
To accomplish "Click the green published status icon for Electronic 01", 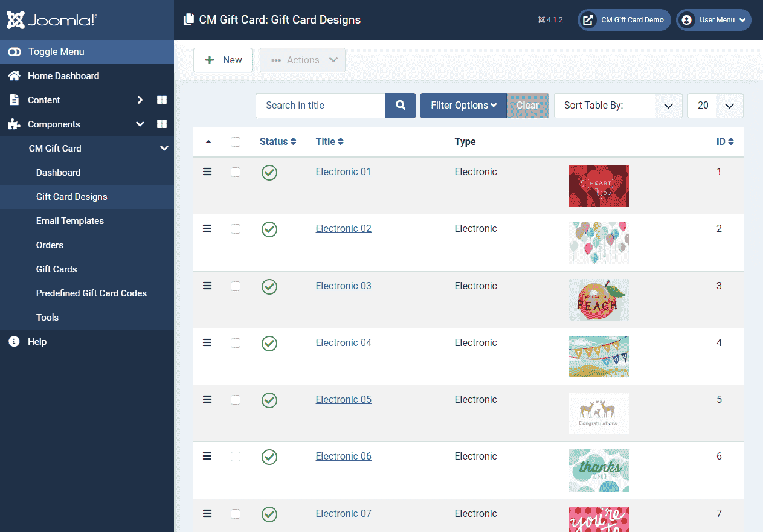I will tap(269, 173).
